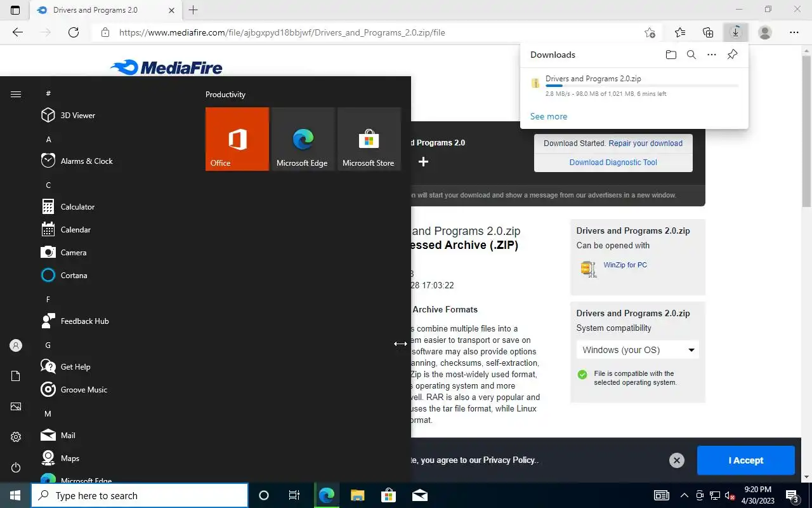Refresh the MediaFire page
This screenshot has width=812, height=508.
pyautogui.click(x=74, y=32)
